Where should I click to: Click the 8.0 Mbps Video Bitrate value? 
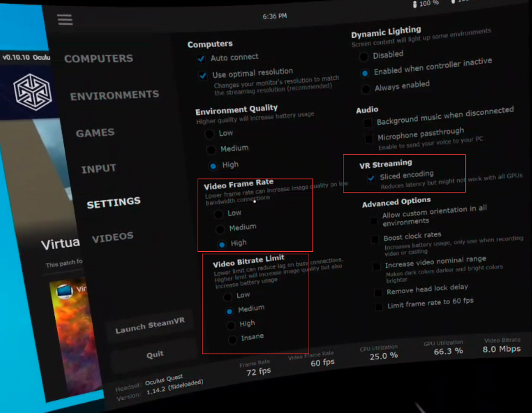(502, 348)
